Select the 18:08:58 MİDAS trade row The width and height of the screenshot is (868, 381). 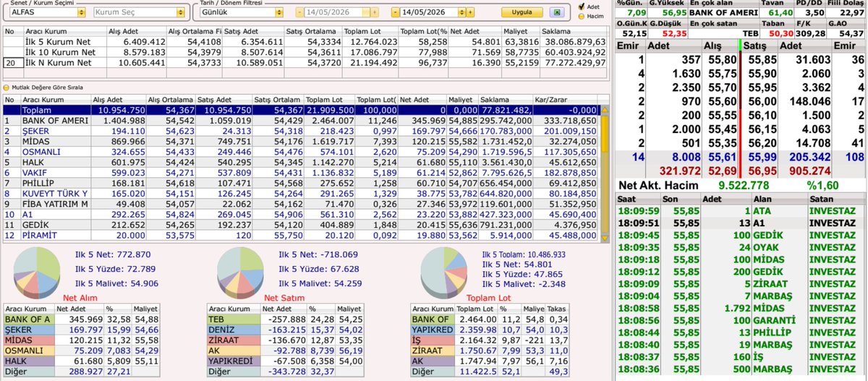pyautogui.click(x=739, y=308)
